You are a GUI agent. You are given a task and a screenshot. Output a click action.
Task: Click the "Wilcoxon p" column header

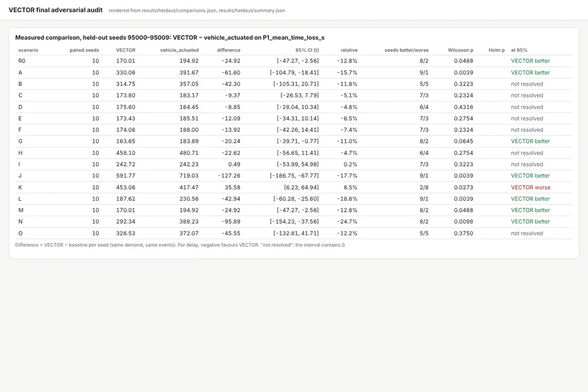pos(461,50)
